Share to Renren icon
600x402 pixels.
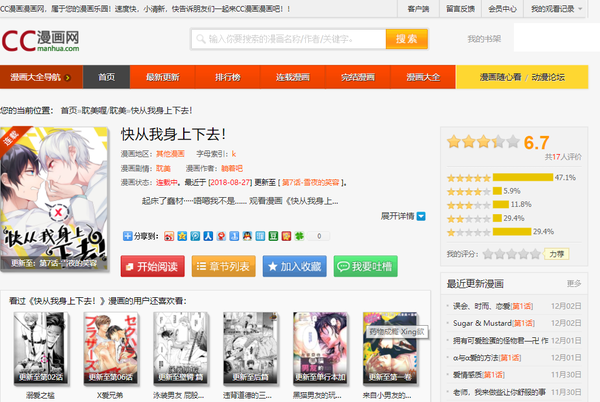pyautogui.click(x=208, y=236)
